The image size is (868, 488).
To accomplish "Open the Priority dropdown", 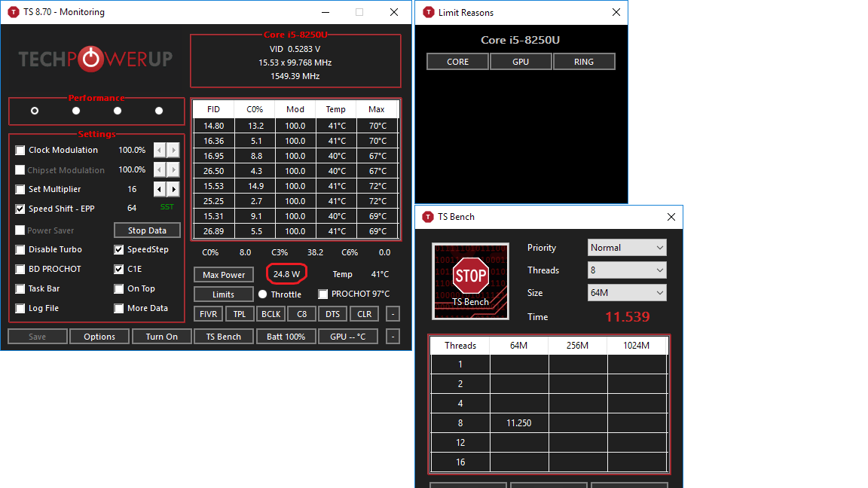I will [x=627, y=247].
